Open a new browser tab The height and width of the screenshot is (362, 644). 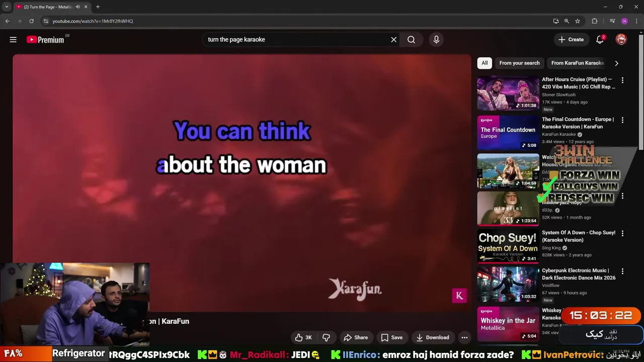98,7
